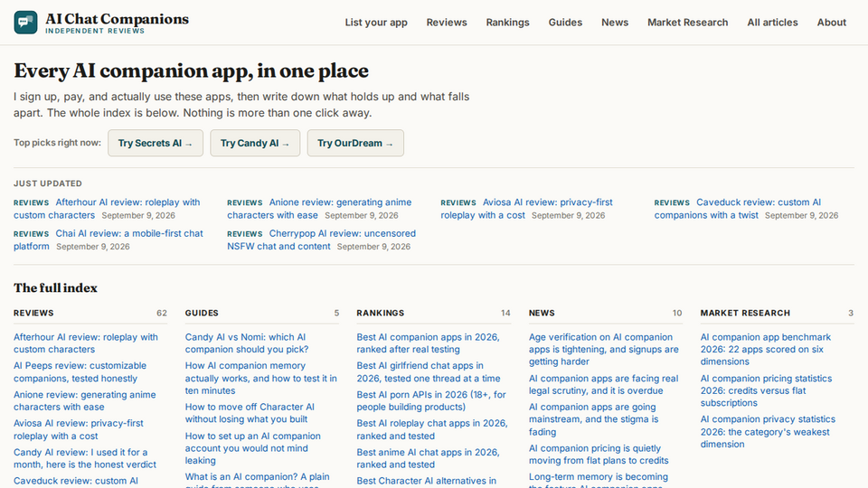Viewport: 868px width, 488px height.
Task: Open the About page
Action: [x=832, y=23]
